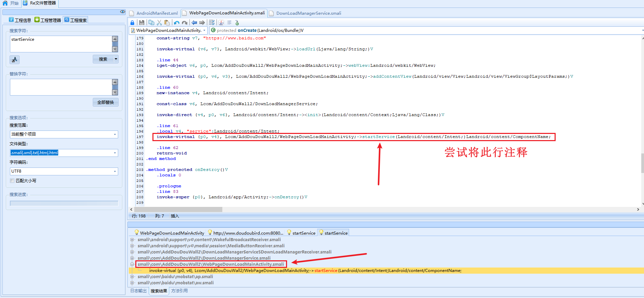644x298 pixels.
Task: Click the green Android 工程管理器 icon
Action: (x=37, y=20)
